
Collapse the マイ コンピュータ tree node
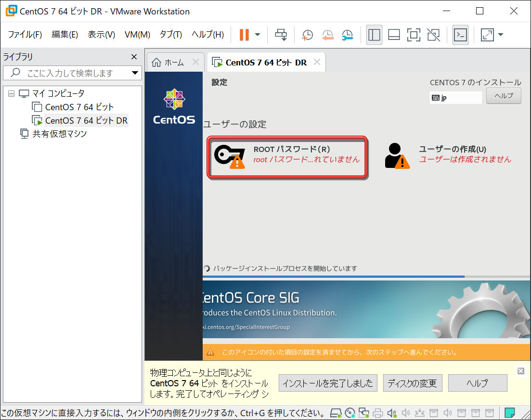(12, 93)
